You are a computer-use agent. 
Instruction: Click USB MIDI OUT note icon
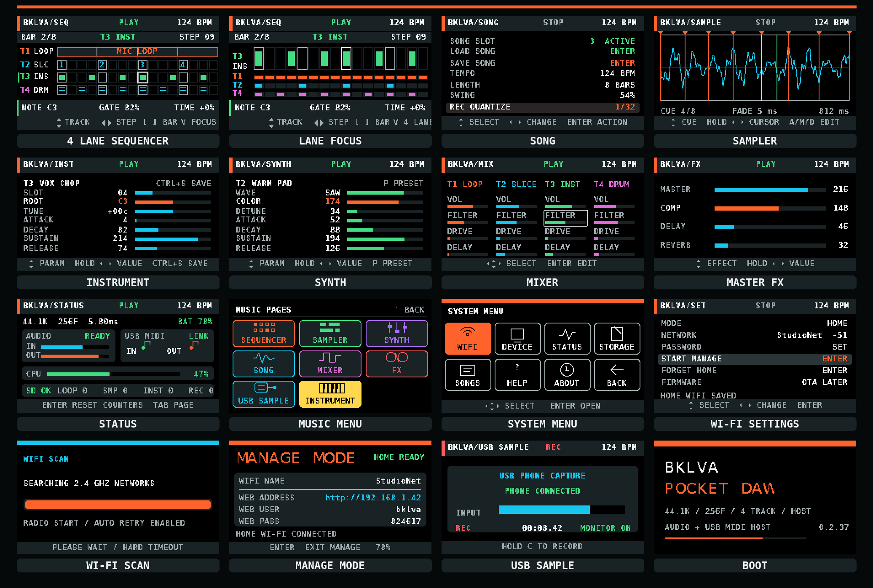tap(194, 346)
